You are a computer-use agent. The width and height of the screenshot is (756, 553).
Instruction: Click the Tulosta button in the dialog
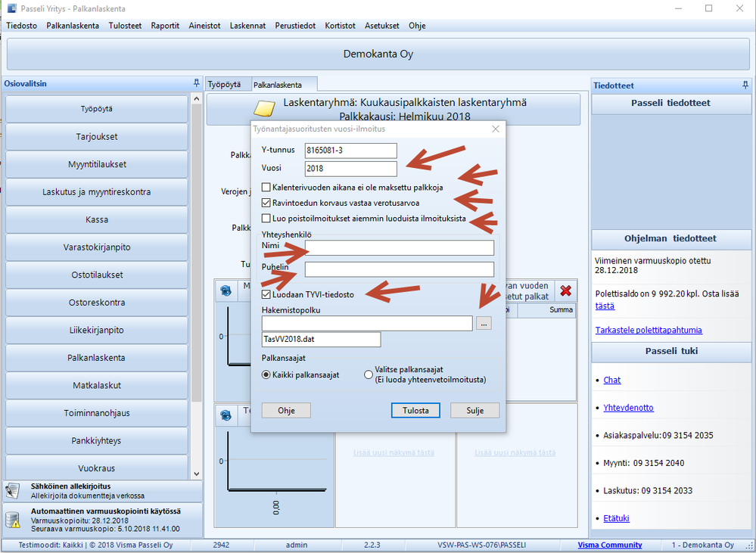coord(415,411)
